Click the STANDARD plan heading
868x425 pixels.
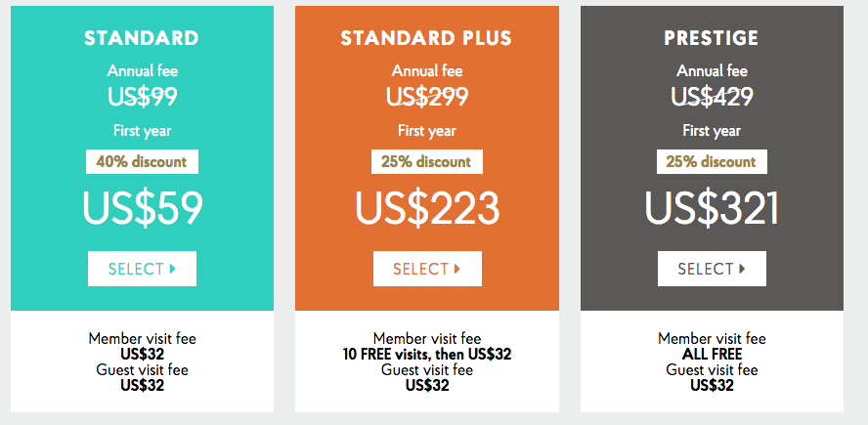tap(142, 39)
